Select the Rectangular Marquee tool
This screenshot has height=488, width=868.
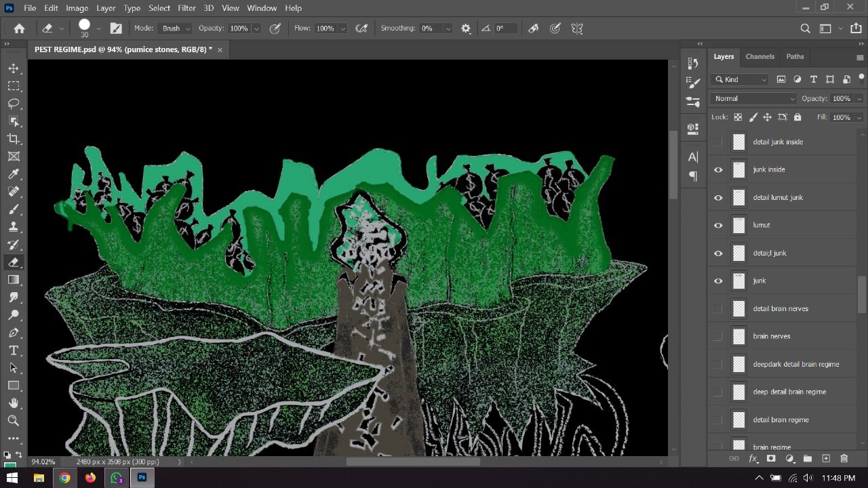click(x=14, y=86)
